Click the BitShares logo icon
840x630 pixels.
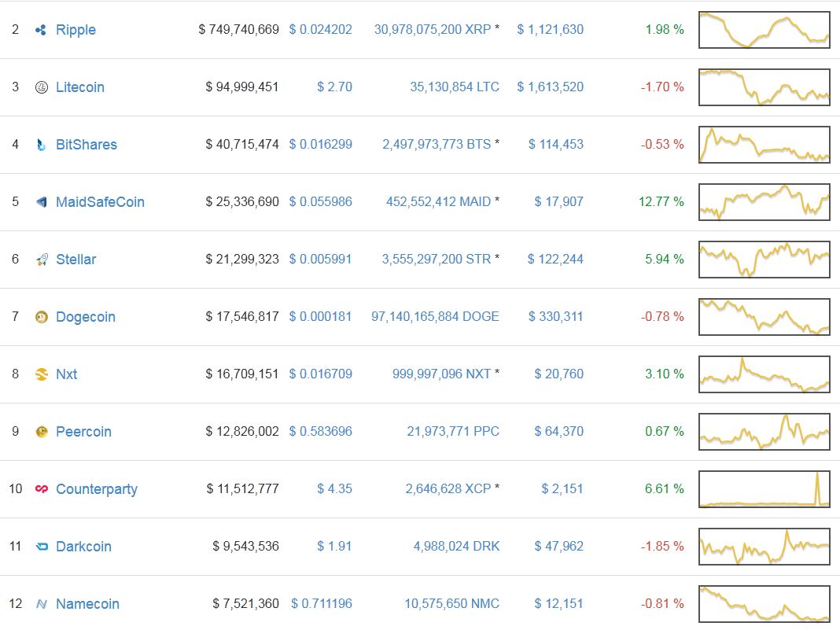(x=41, y=145)
